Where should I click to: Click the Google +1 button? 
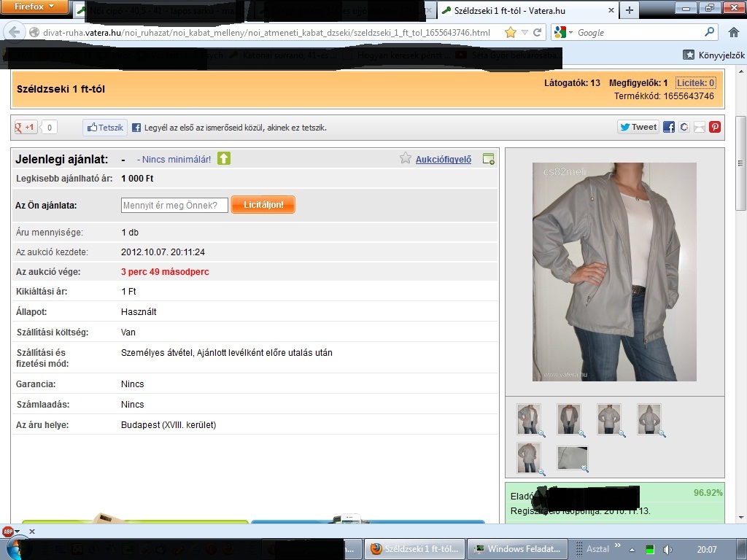click(26, 127)
